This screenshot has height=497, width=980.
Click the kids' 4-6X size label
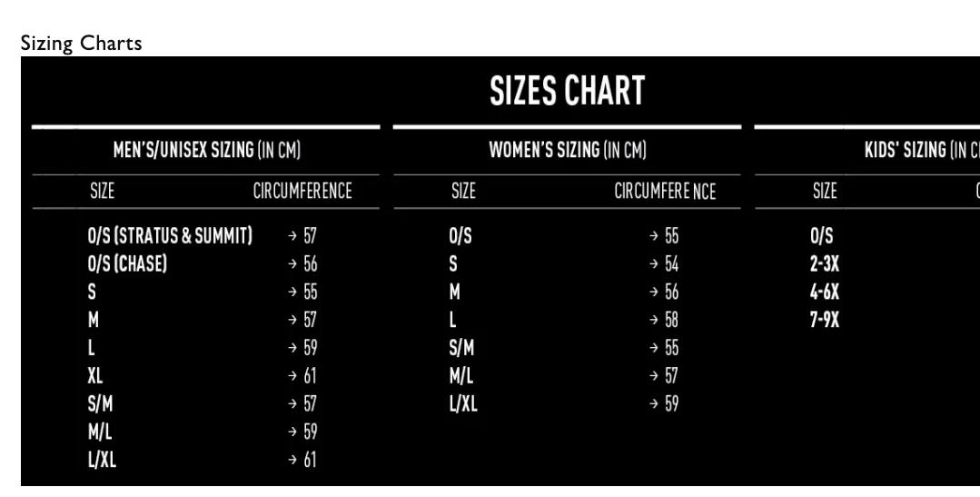(x=825, y=293)
